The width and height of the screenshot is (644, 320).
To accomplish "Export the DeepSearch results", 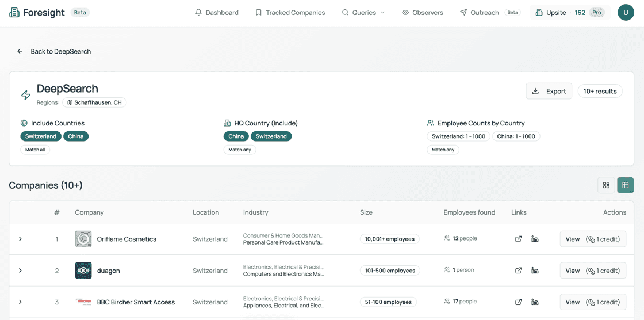I will (x=549, y=92).
